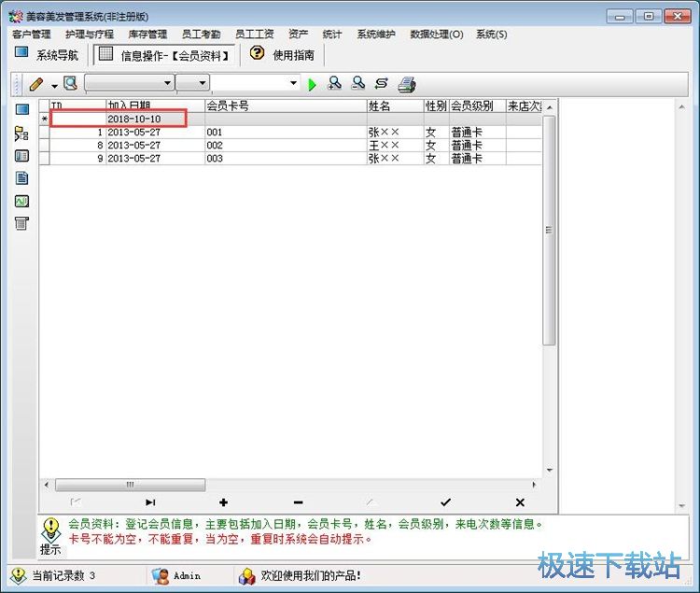Image resolution: width=700 pixels, height=593 pixels.
Task: Click the add-search-condition people icon
Action: (x=334, y=83)
